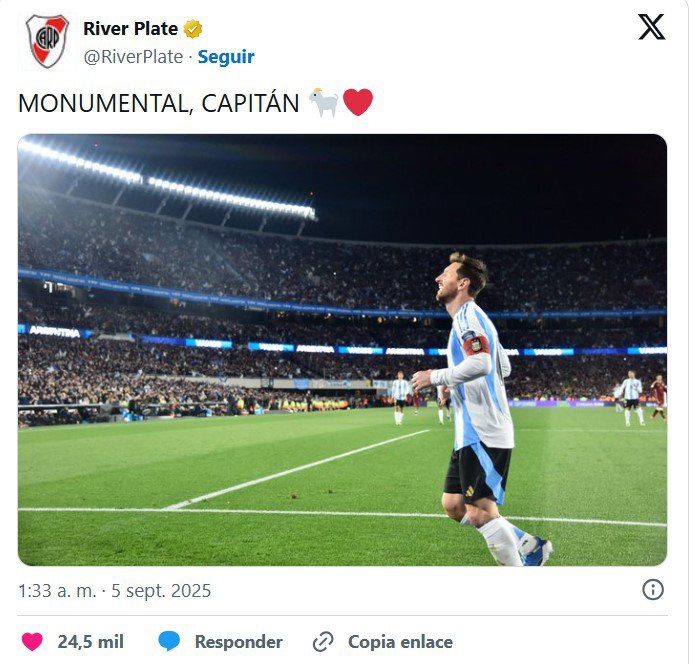
Task: Follow the account via Seguir
Action: 226,57
